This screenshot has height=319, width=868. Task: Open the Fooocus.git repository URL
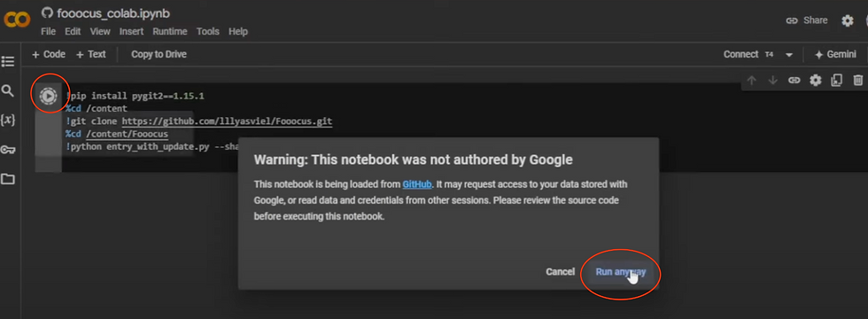click(227, 121)
